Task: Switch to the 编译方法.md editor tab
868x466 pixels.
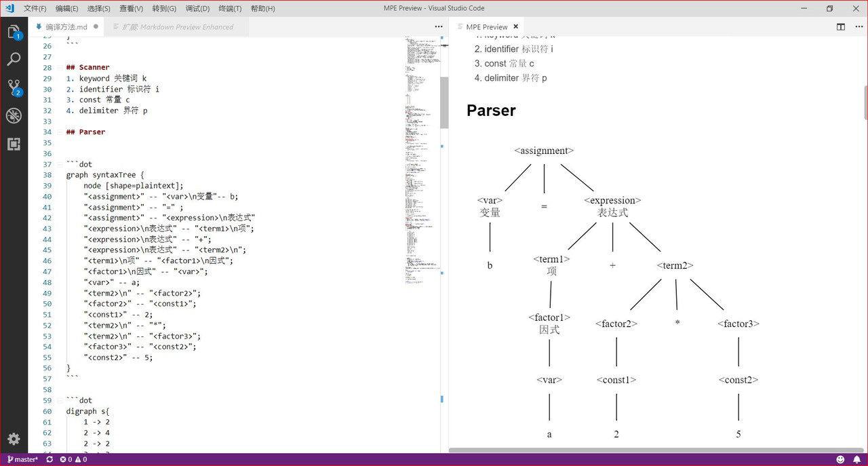Action: pos(66,26)
